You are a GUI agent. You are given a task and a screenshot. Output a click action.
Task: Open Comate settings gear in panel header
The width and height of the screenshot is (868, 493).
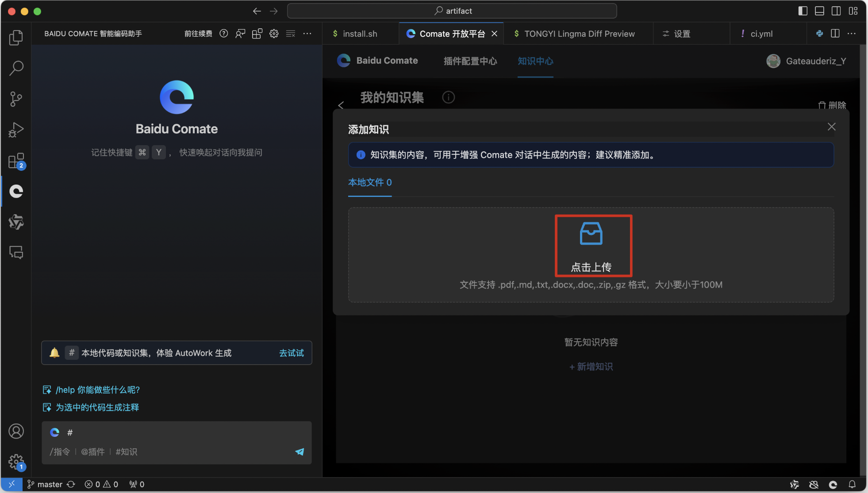(x=274, y=34)
